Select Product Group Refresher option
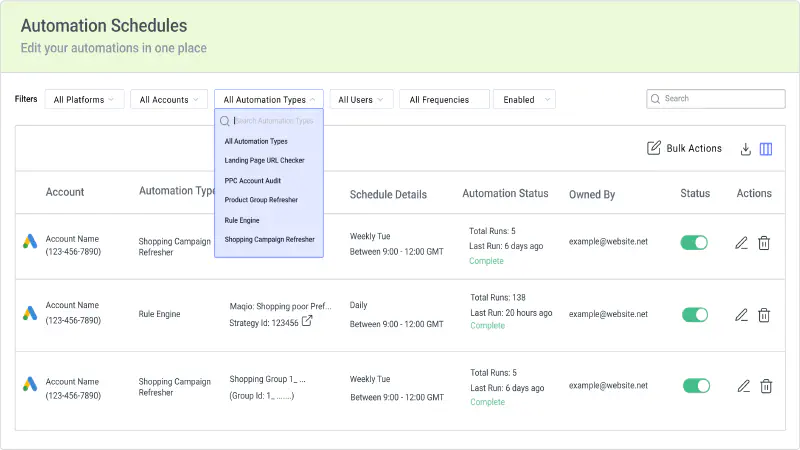This screenshot has width=800, height=450. [x=261, y=200]
